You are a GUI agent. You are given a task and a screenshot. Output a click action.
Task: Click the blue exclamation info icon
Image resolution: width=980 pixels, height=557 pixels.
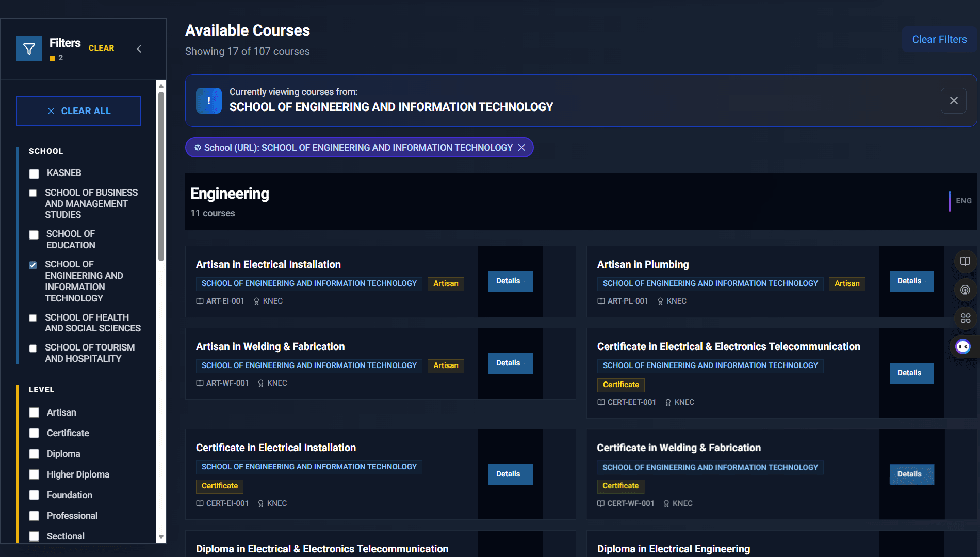click(209, 101)
